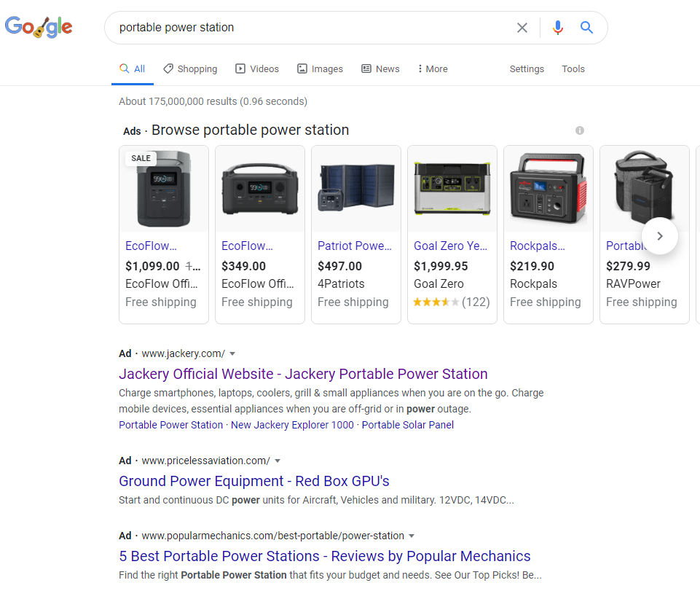Show next products with the carousel arrow
The image size is (700, 599).
click(x=659, y=236)
